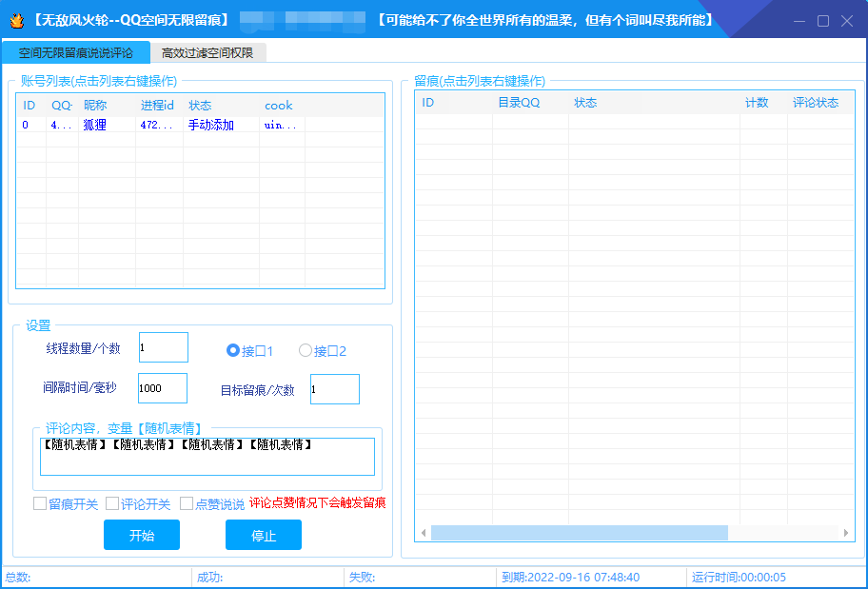The image size is (868, 589).
Task: Click the 评论内容 text box
Action: coord(207,457)
